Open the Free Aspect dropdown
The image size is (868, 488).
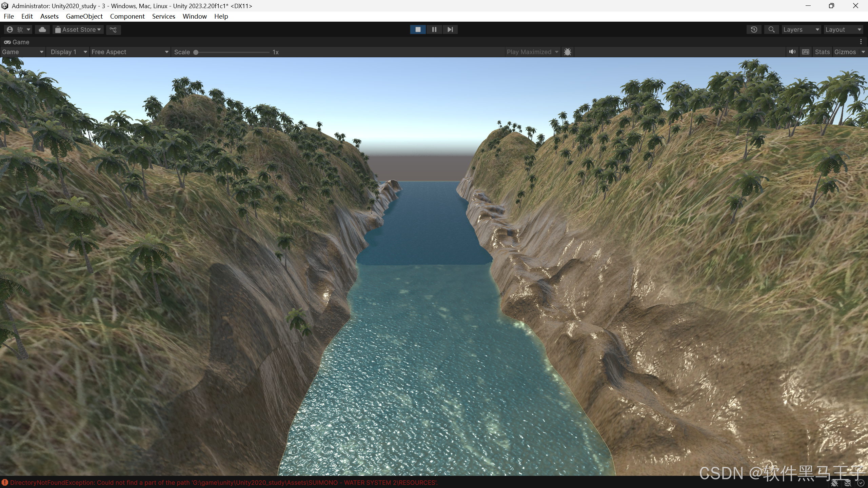[x=130, y=52]
